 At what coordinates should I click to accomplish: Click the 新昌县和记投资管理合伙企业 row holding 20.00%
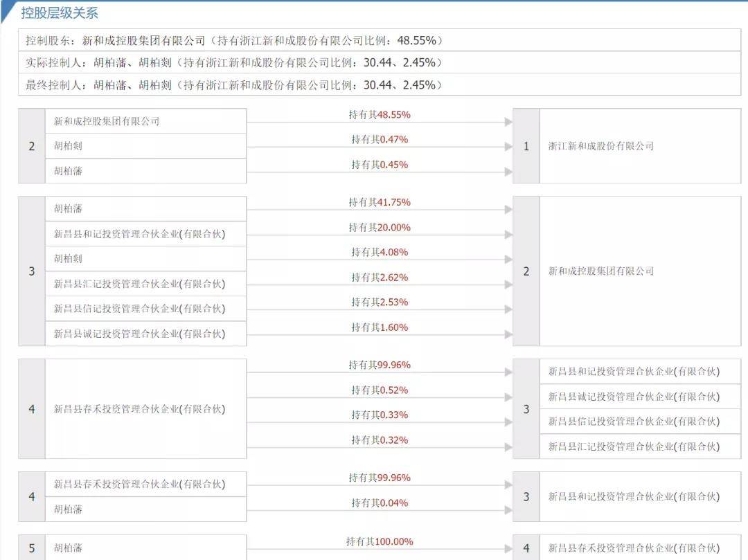pos(145,233)
